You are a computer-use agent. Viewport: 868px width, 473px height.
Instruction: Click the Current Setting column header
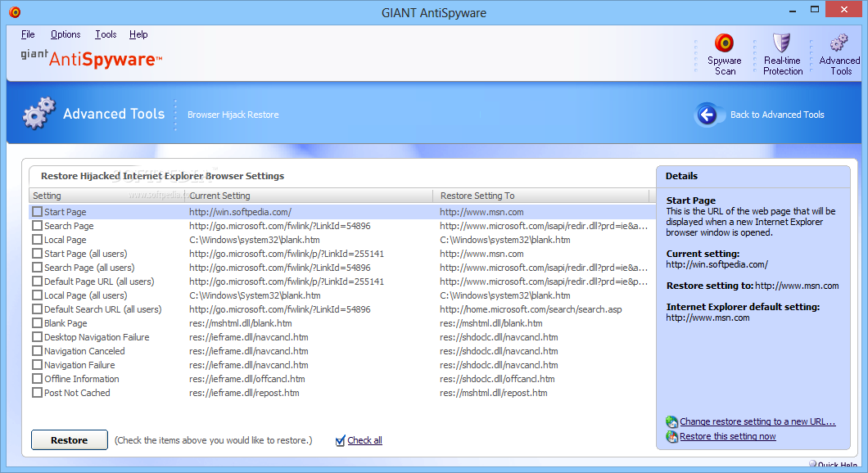(309, 196)
